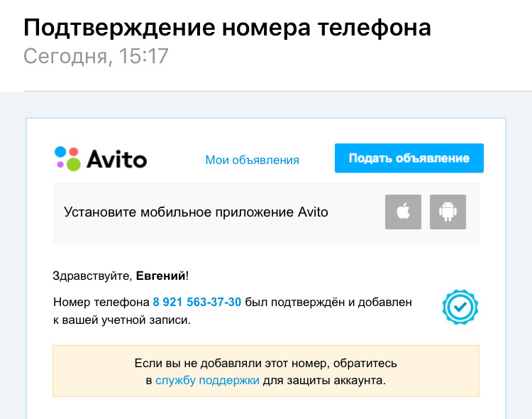Image resolution: width=532 pixels, height=419 pixels.
Task: Open the службу поддержки link
Action: [x=207, y=380]
